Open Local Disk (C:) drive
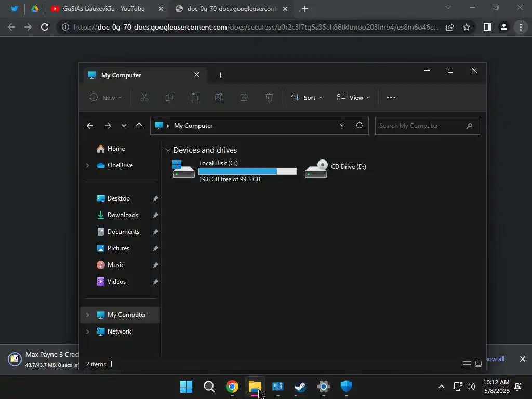This screenshot has width=532, height=399. click(x=234, y=170)
